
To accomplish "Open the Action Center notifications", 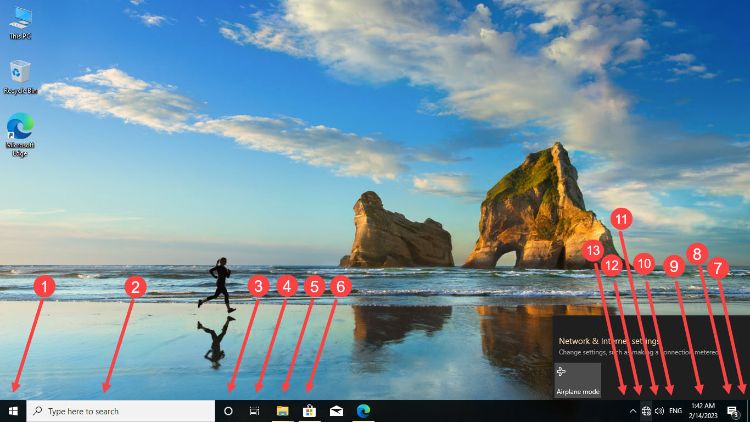I will [733, 411].
